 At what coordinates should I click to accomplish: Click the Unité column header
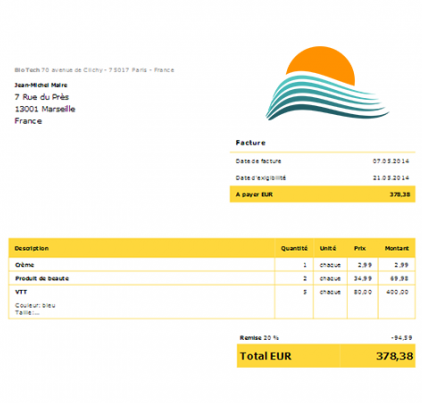click(x=328, y=248)
